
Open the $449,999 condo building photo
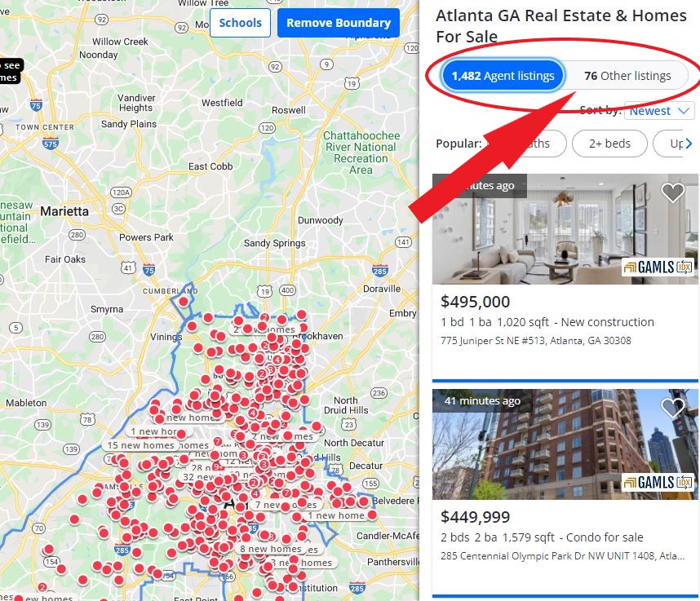click(565, 444)
